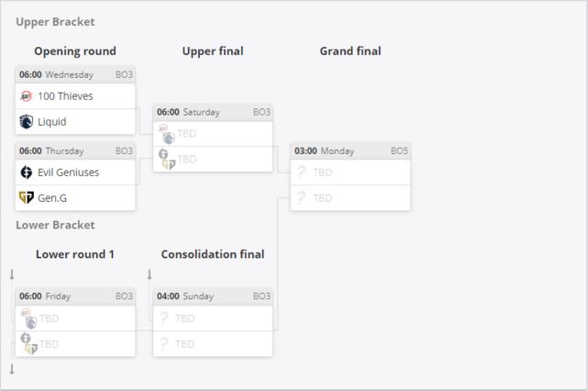Click the faded logos in Upper final top slot
Viewport: 588px width, 391px height.
pos(167,134)
